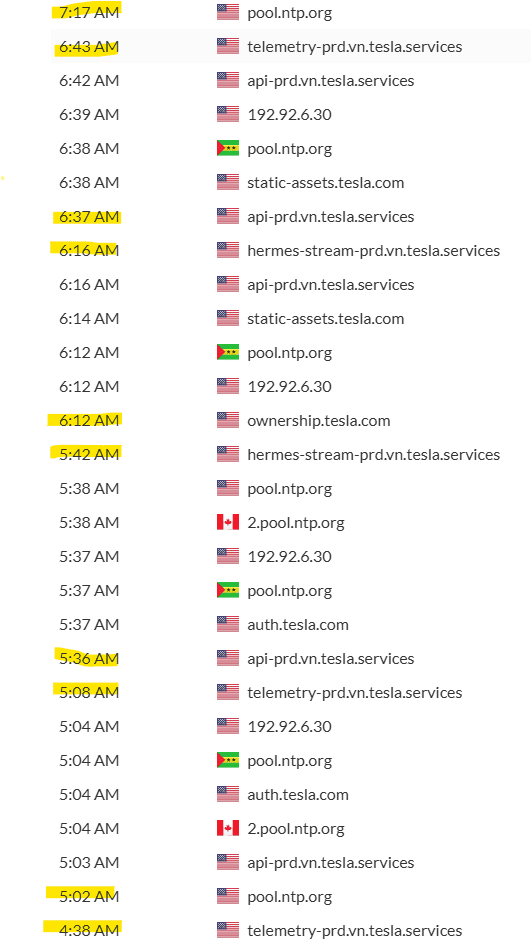Click green-yellow flag next to 6:12 AM pool.ntp.org

point(227,352)
